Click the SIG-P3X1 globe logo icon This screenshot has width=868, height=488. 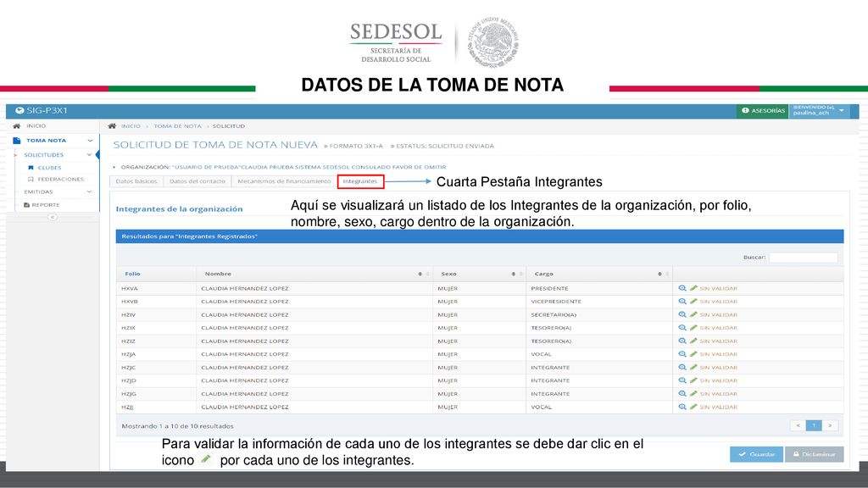pos(19,110)
